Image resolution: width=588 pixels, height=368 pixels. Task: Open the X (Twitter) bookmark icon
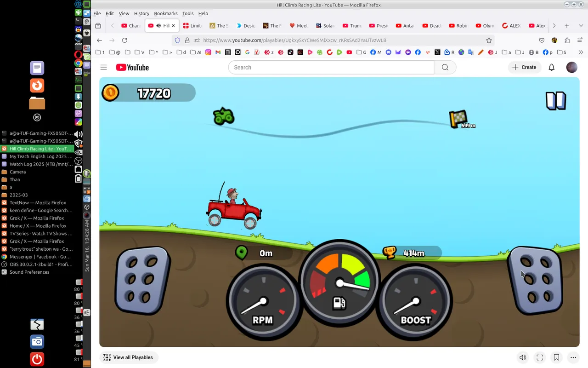click(x=437, y=52)
